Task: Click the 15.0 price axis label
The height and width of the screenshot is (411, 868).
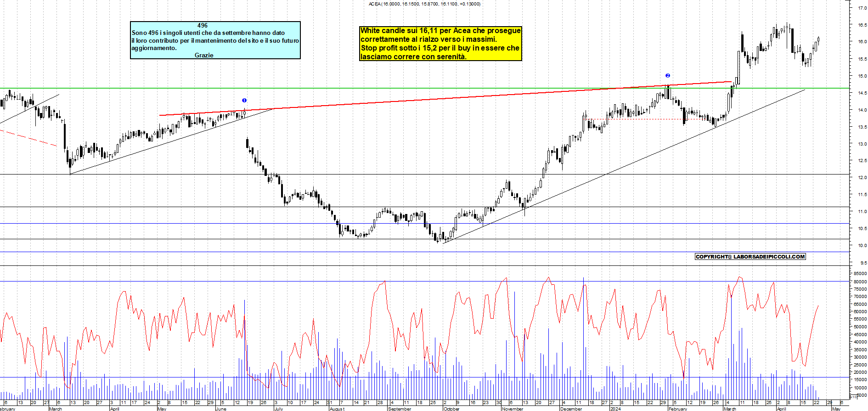Action: (x=862, y=76)
